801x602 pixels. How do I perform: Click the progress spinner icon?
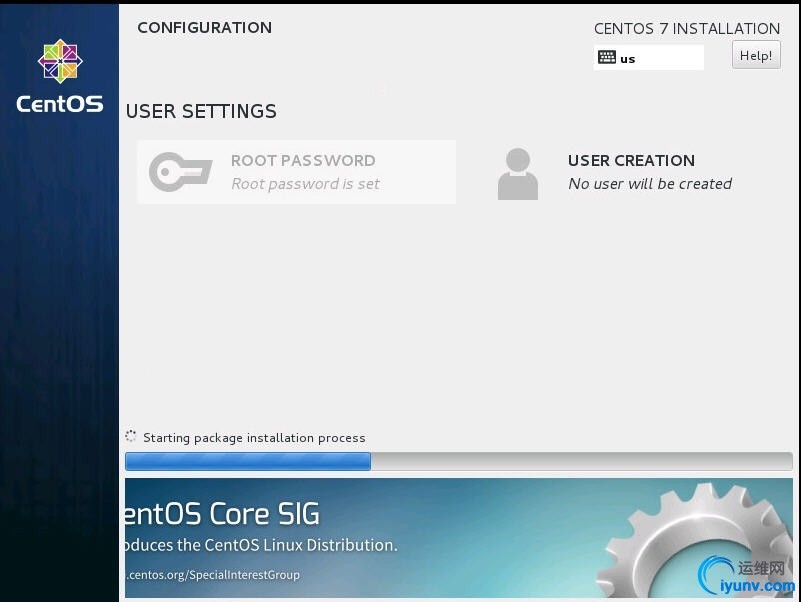(x=131, y=436)
